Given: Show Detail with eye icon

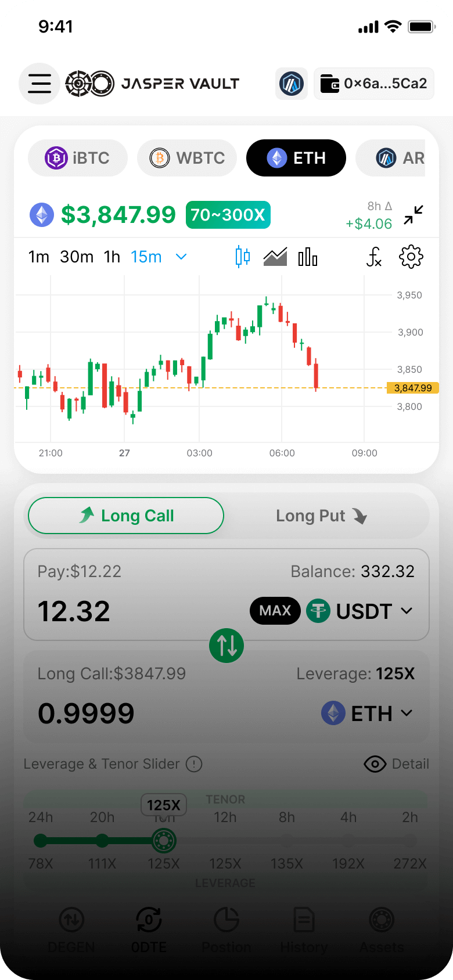Looking at the screenshot, I should pyautogui.click(x=397, y=764).
